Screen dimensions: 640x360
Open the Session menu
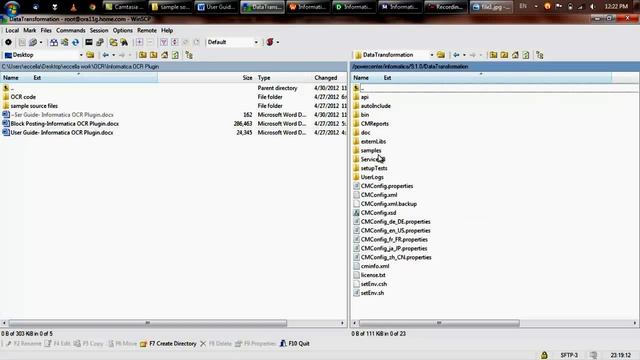[99, 30]
